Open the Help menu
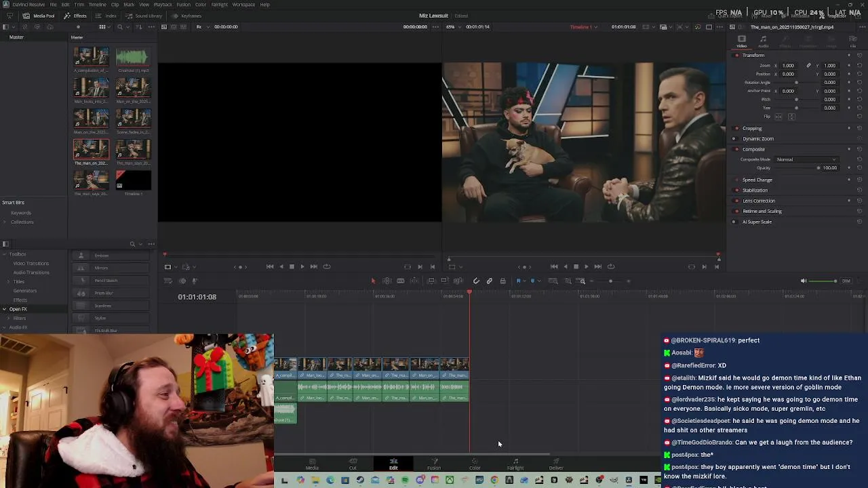The width and height of the screenshot is (868, 488). [264, 5]
